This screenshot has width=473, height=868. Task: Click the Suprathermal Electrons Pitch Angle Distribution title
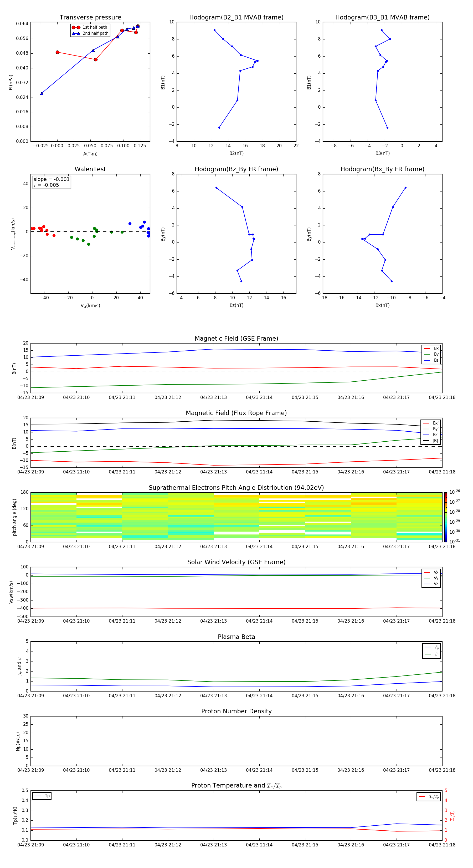(236, 488)
